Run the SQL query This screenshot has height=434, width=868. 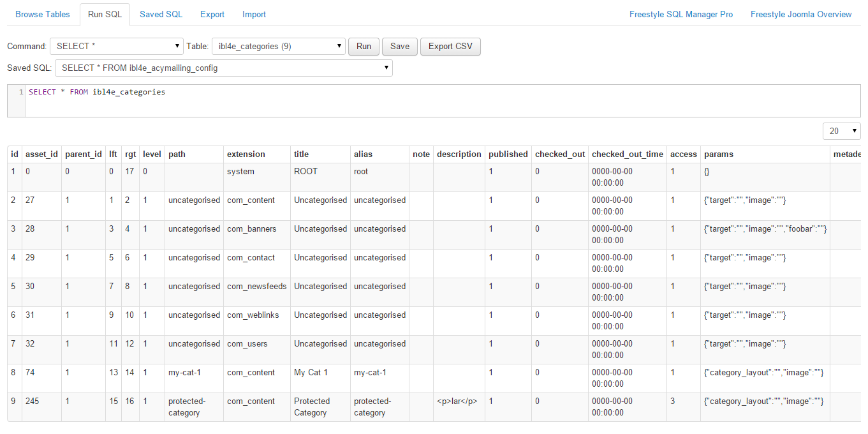[x=364, y=46]
